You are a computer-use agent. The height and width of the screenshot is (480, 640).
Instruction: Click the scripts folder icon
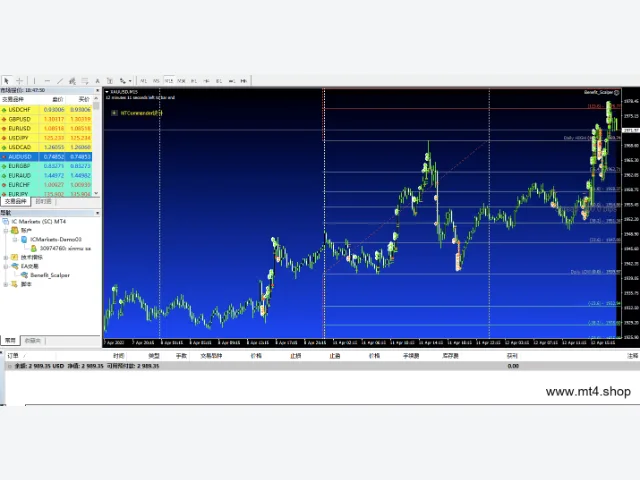[x=15, y=284]
